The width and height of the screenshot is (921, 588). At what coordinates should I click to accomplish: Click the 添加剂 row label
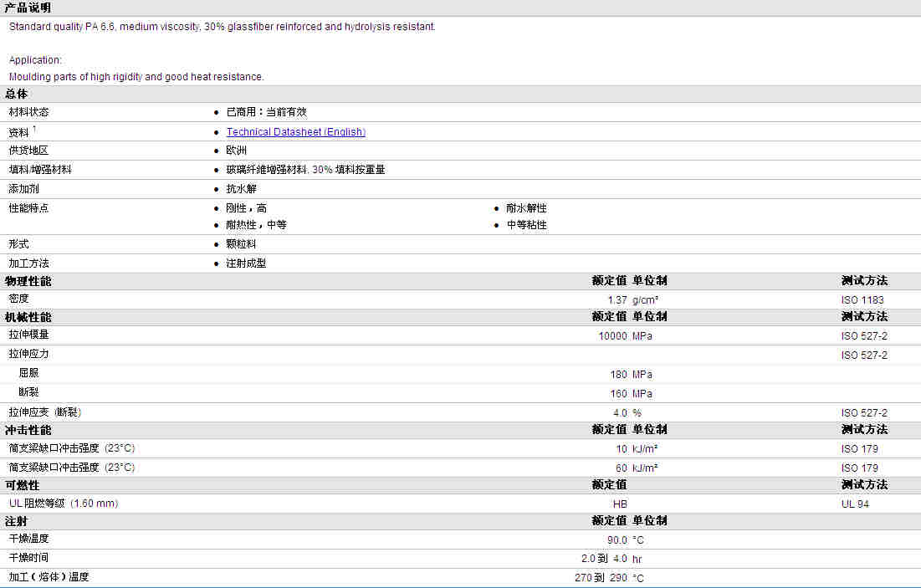[x=23, y=188]
